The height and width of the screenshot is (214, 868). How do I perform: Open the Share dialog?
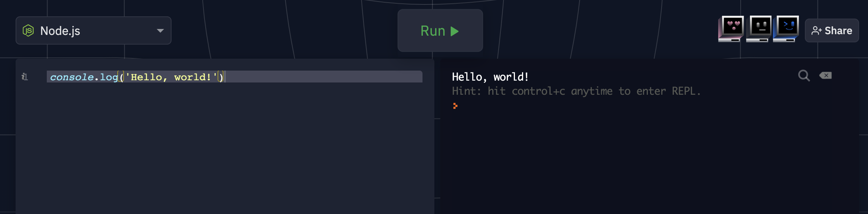832,30
